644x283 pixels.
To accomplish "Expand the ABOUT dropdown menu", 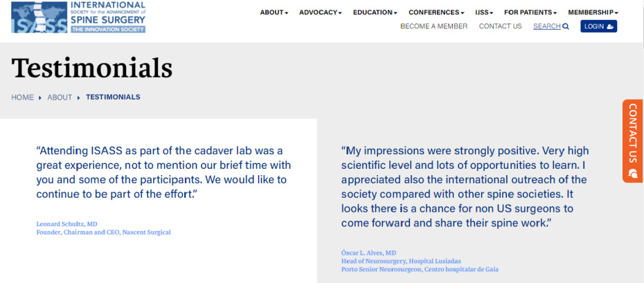I will tap(274, 12).
